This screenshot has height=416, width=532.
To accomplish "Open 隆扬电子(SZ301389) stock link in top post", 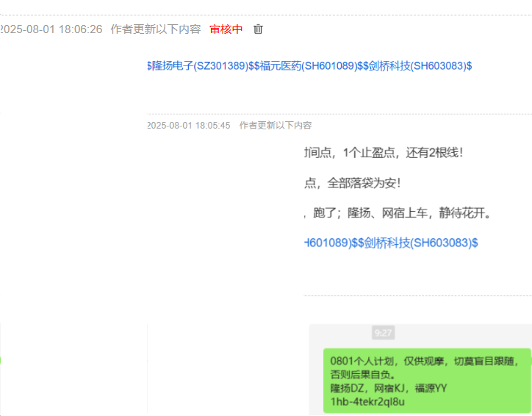I will (198, 66).
